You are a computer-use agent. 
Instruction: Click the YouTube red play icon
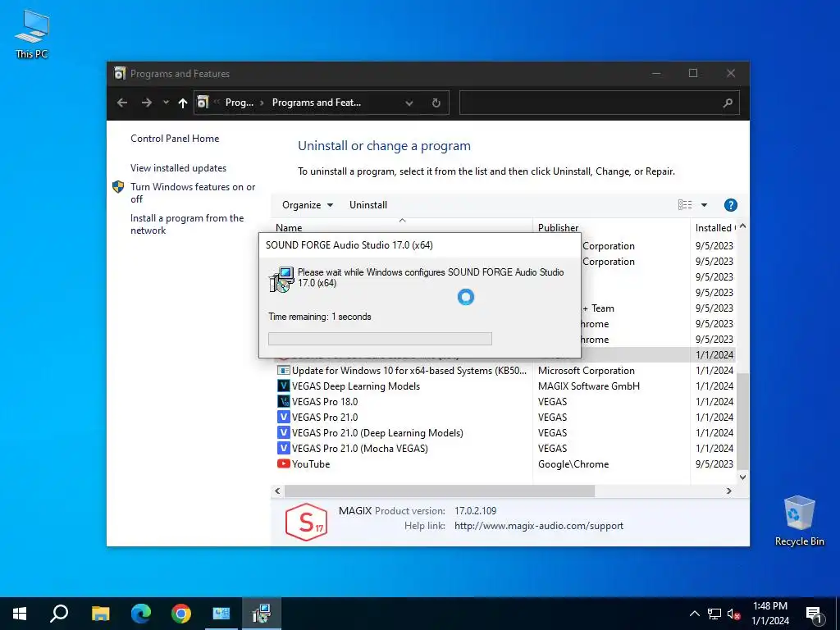click(283, 463)
